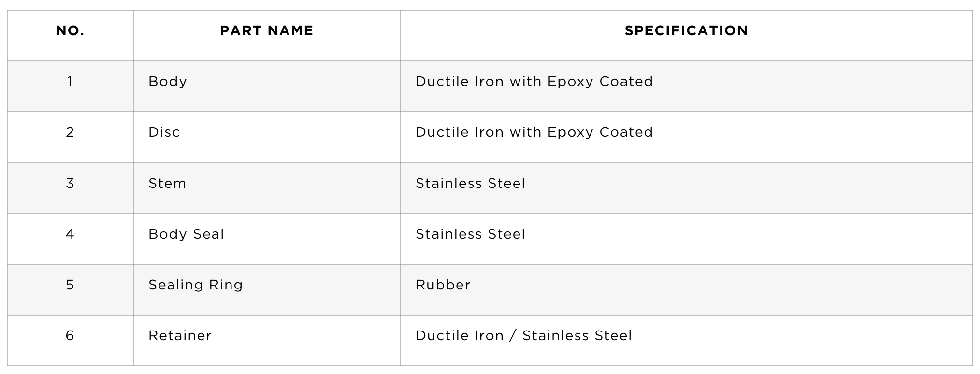Select Stem's Stainless Steel specification
This screenshot has height=374, width=980.
[470, 184]
